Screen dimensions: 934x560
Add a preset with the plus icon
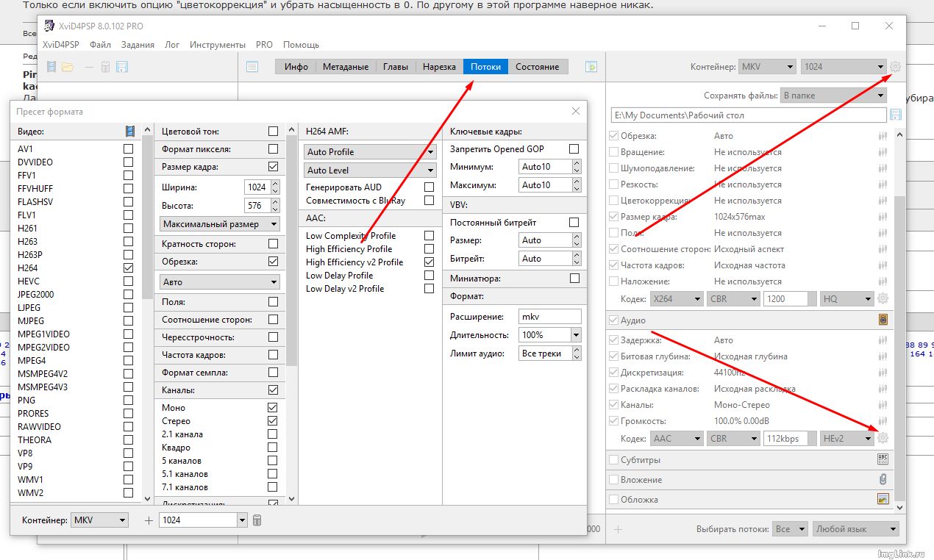(x=149, y=520)
